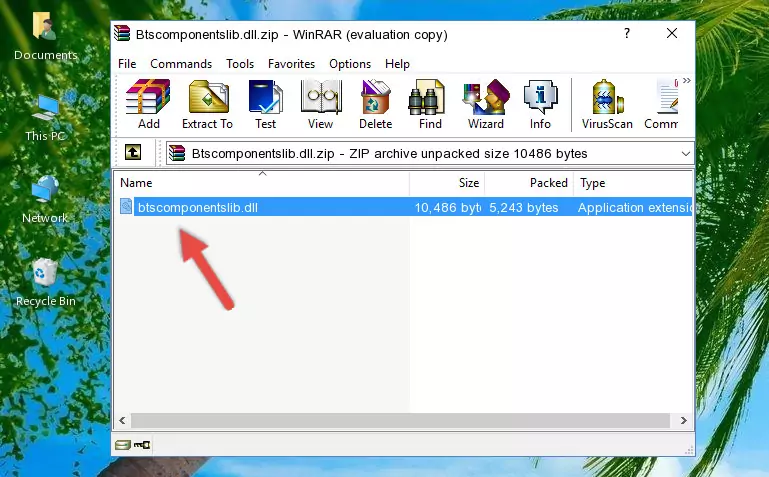Viewport: 769px width, 477px height.
Task: Click the archive address bar field
Action: 430,153
